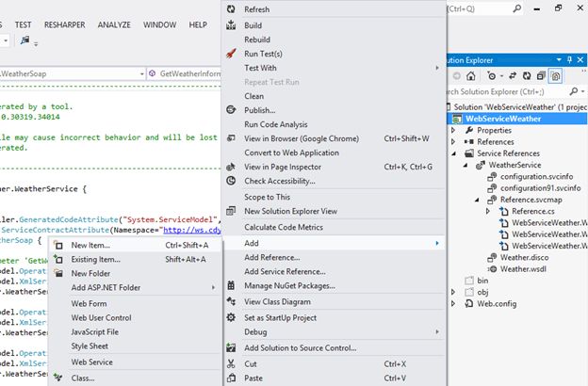This screenshot has height=386, width=588.
Task: Open the Test With submenu
Action: [x=335, y=68]
